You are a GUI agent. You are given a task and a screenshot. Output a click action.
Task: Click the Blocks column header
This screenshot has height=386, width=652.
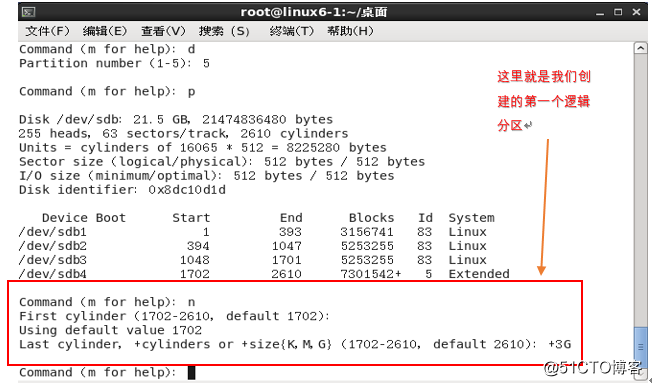(x=371, y=218)
